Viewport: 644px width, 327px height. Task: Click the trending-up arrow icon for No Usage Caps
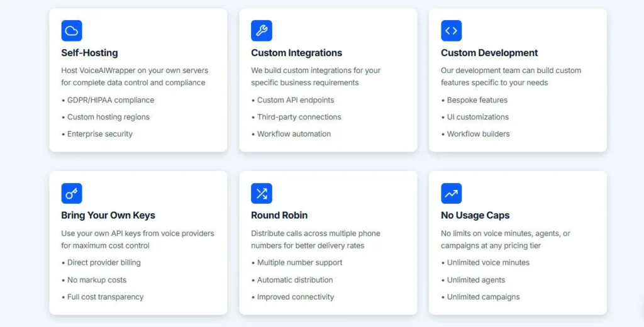452,194
